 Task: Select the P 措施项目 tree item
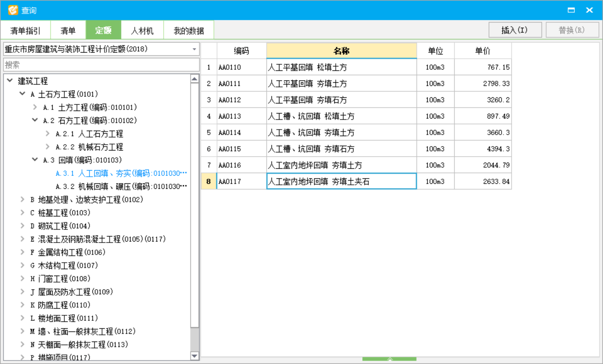click(x=60, y=357)
